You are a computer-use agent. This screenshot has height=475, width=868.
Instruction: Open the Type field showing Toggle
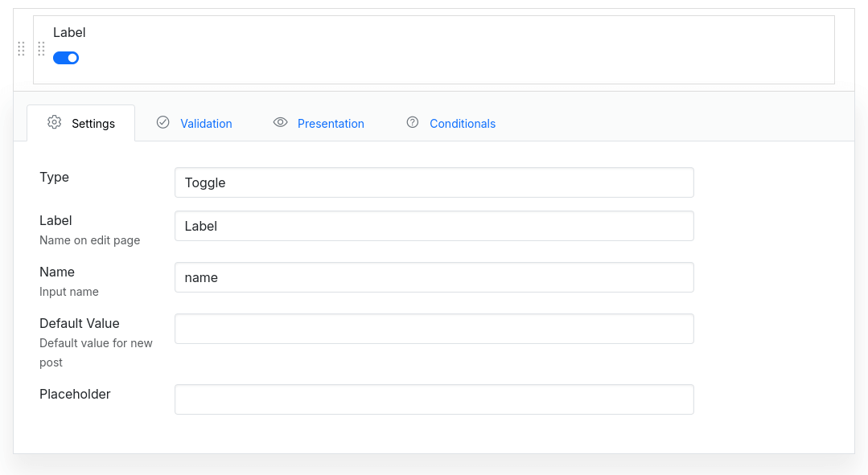click(x=434, y=182)
